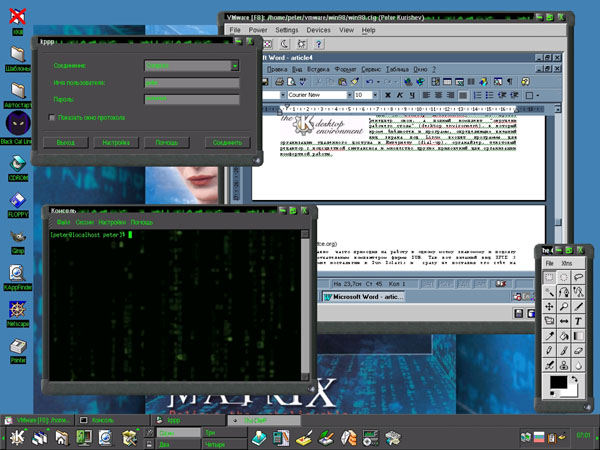Open the Courier New font dropdown
The width and height of the screenshot is (600, 450).
click(349, 95)
